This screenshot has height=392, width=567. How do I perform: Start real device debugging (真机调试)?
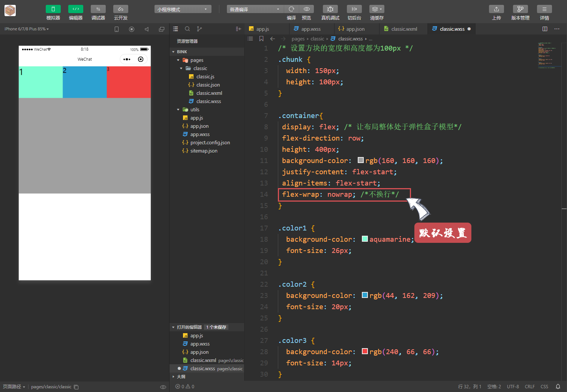pos(330,9)
